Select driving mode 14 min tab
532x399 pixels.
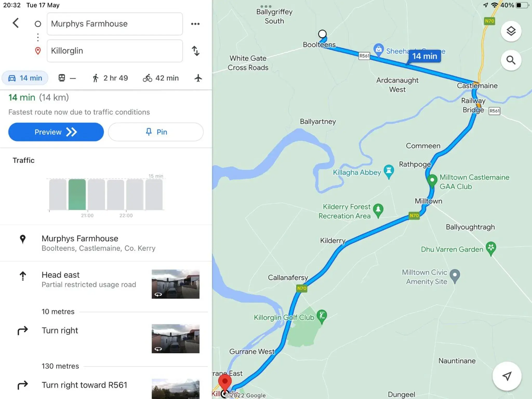tap(25, 78)
